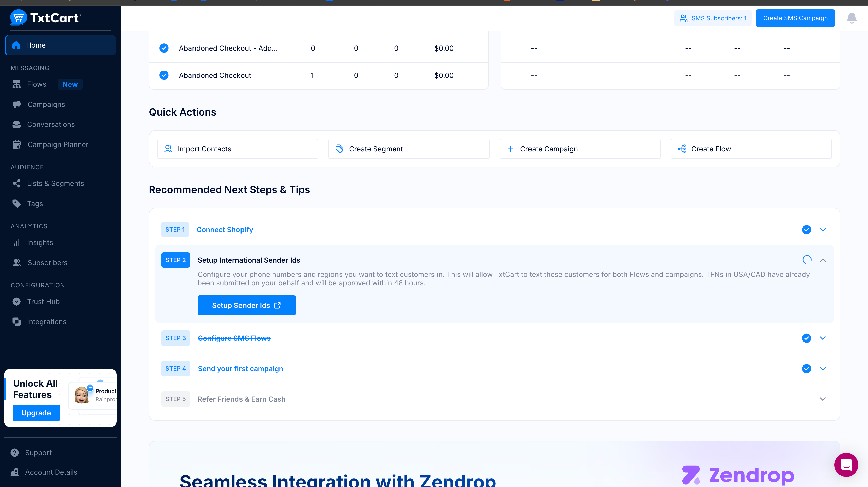The image size is (868, 487).
Task: Open Flows in the sidebar menu
Action: 37,84
